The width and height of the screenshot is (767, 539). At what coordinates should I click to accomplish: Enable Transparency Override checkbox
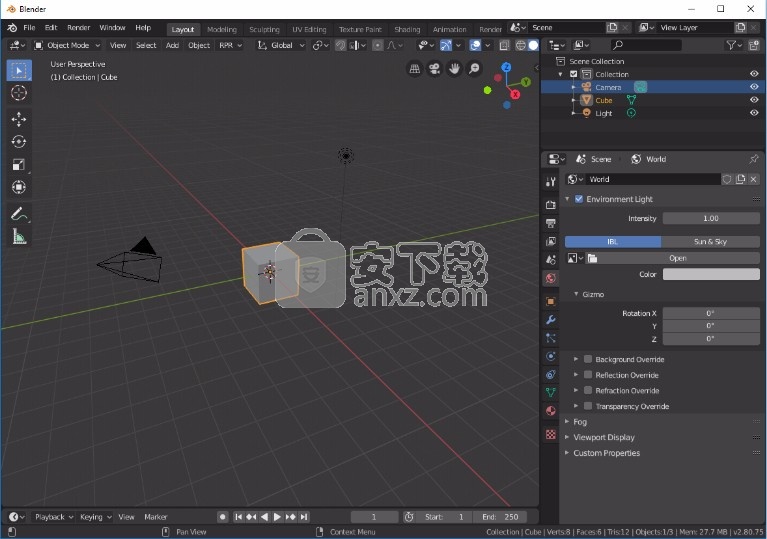click(x=588, y=406)
